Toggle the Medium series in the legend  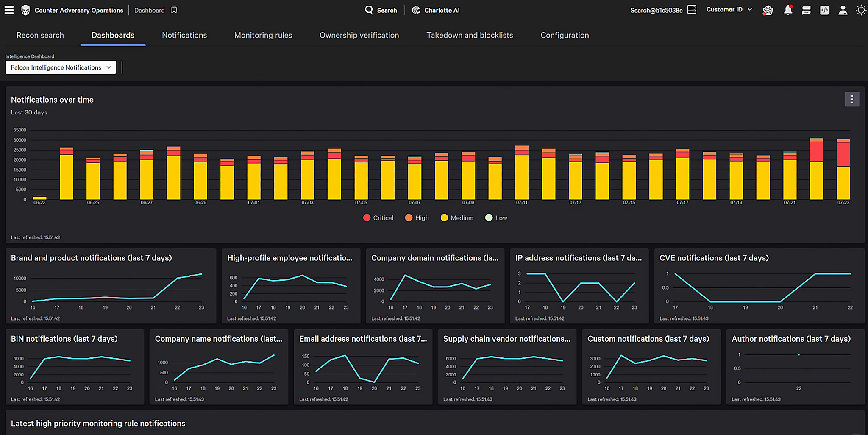457,218
